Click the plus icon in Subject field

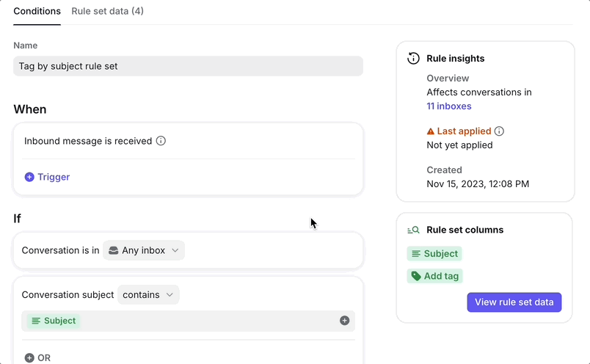[344, 321]
